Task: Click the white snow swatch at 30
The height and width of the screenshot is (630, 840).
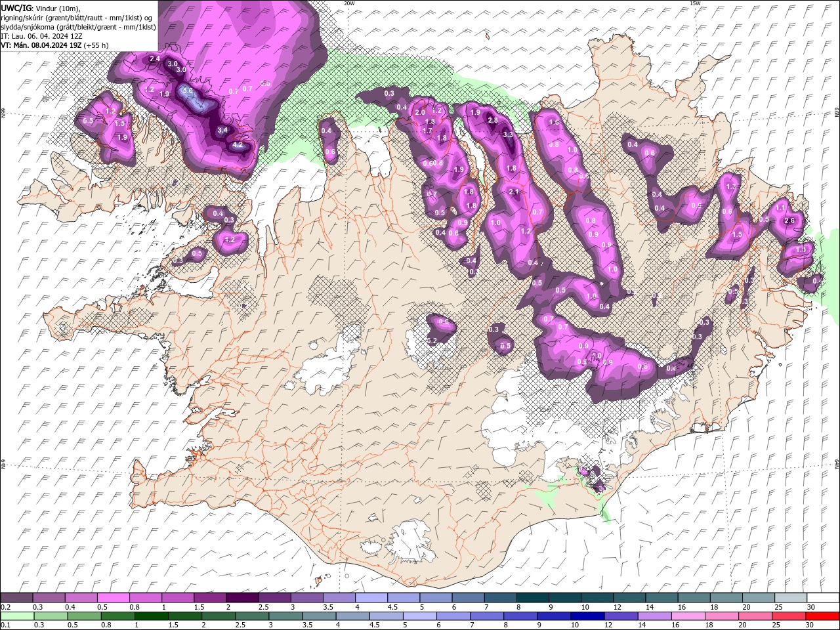Action: pos(823,598)
